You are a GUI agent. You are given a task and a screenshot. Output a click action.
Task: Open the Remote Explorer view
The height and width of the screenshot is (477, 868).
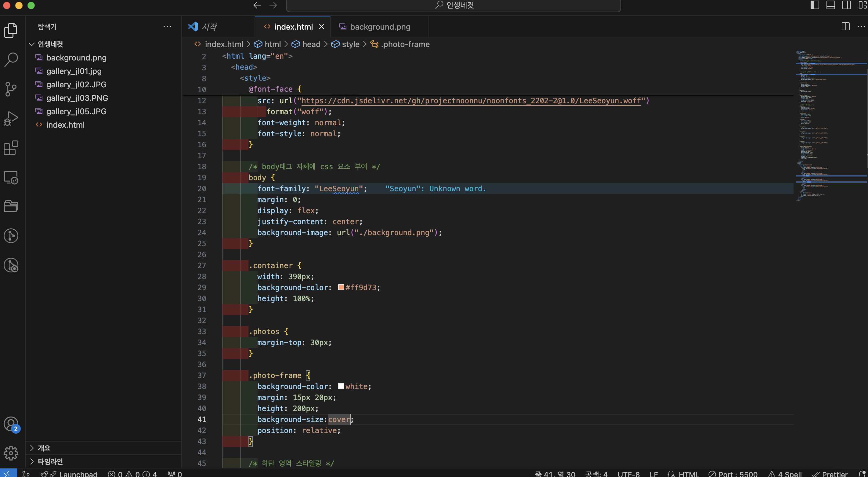pos(11,177)
